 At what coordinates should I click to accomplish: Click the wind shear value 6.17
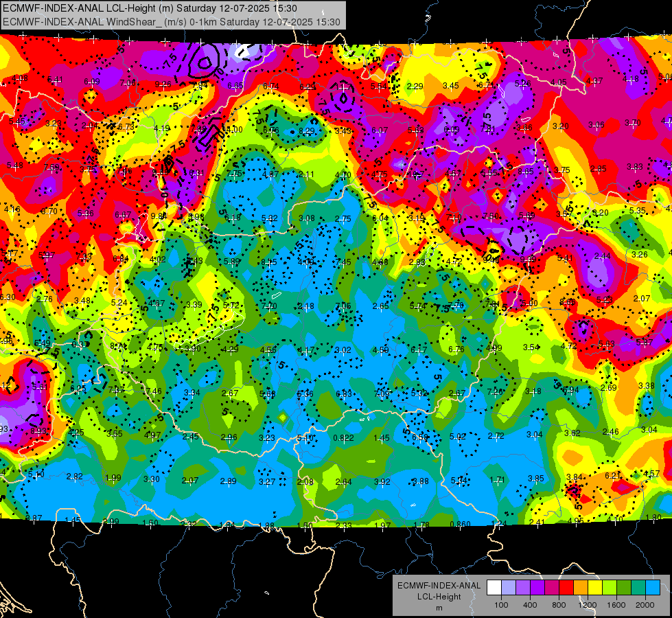click(418, 350)
